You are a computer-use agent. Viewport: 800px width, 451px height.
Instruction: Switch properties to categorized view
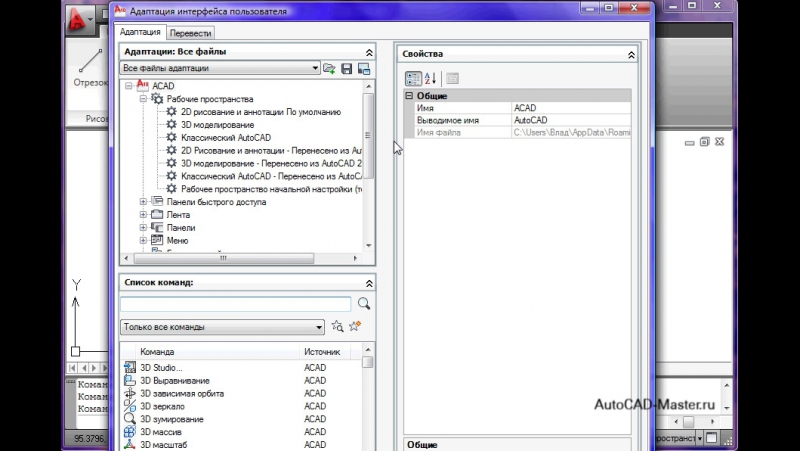pyautogui.click(x=413, y=78)
